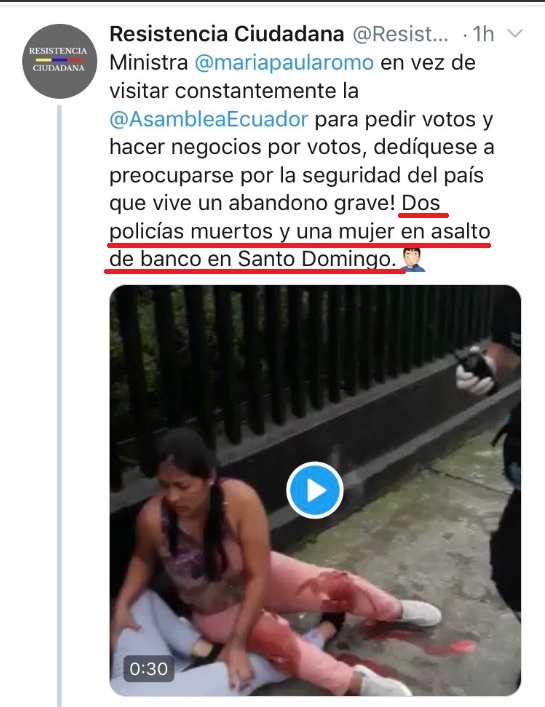Click the blue play button on video
The height and width of the screenshot is (707, 545).
click(315, 490)
